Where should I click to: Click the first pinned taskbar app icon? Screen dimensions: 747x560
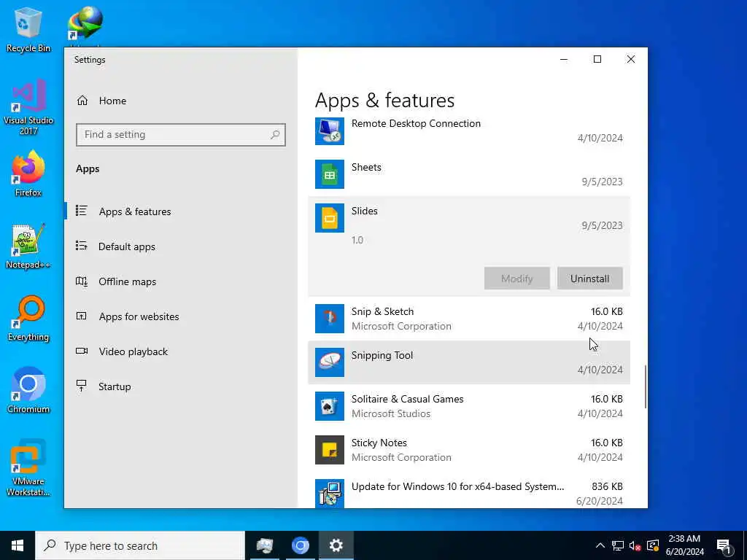tap(264, 545)
